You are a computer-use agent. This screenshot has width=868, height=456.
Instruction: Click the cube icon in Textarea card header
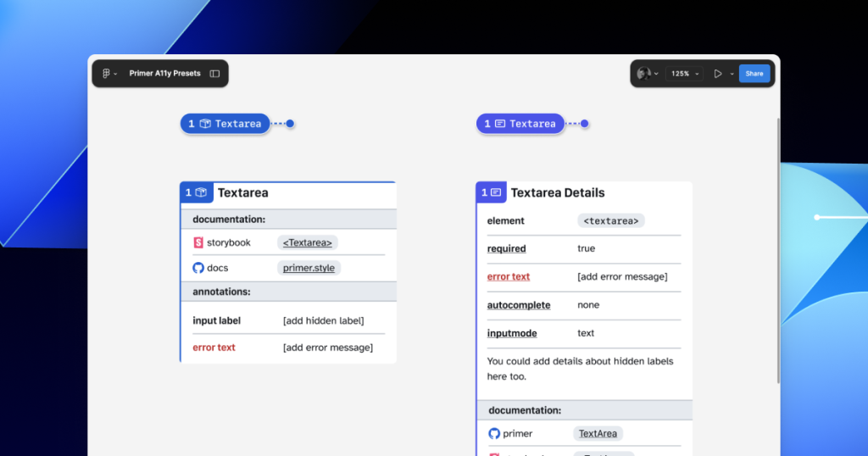coord(202,193)
